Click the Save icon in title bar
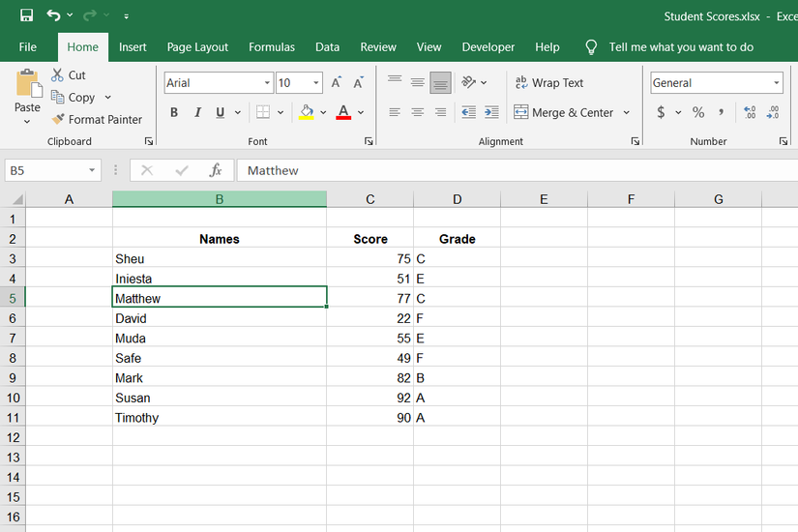This screenshot has width=798, height=532. tap(26, 16)
